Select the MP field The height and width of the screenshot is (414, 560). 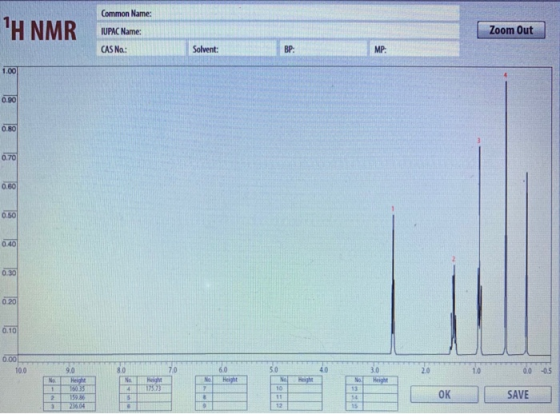click(414, 49)
